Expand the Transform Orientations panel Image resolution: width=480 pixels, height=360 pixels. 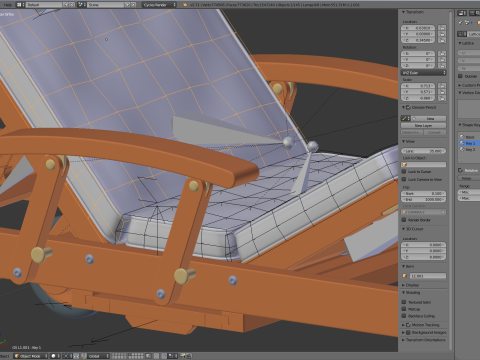(403, 340)
